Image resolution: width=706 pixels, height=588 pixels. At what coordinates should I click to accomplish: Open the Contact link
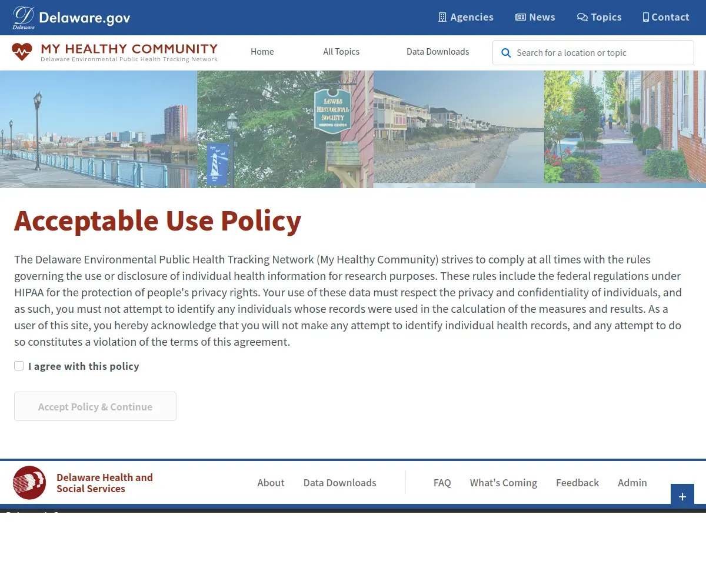[666, 17]
